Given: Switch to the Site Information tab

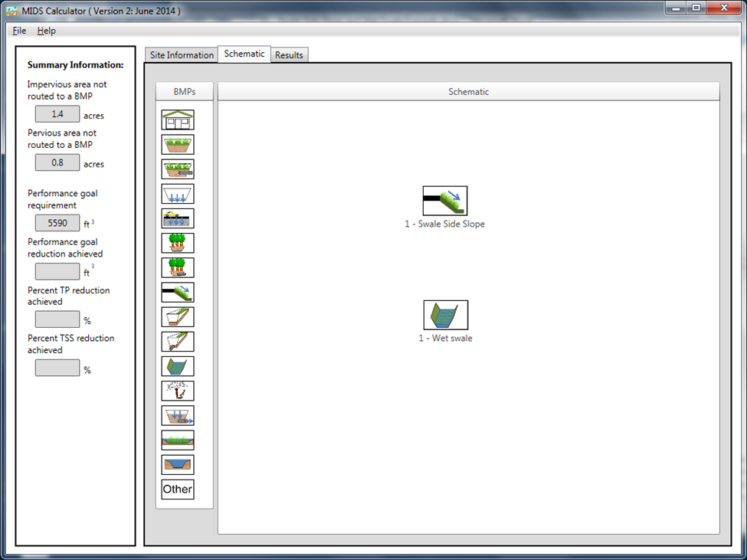Looking at the screenshot, I should click(181, 55).
